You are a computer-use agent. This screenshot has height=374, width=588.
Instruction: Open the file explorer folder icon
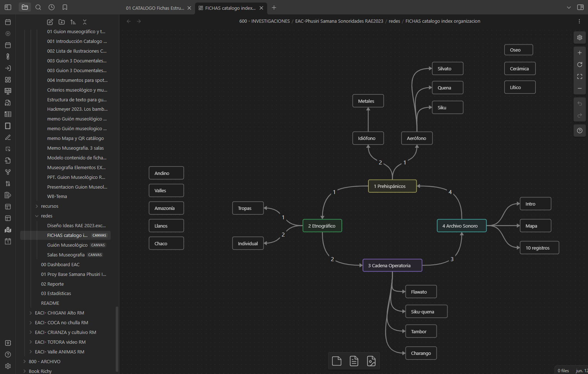point(25,7)
